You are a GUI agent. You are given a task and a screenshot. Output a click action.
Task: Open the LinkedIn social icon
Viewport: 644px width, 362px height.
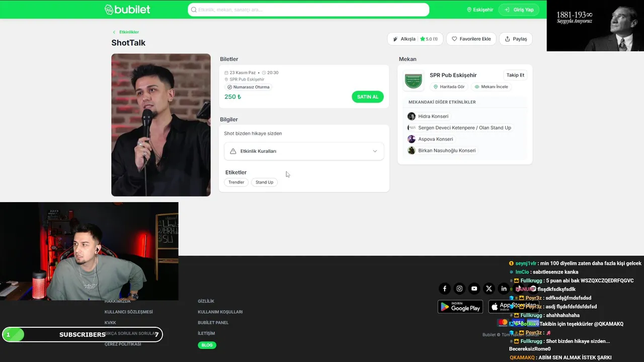pos(504,289)
